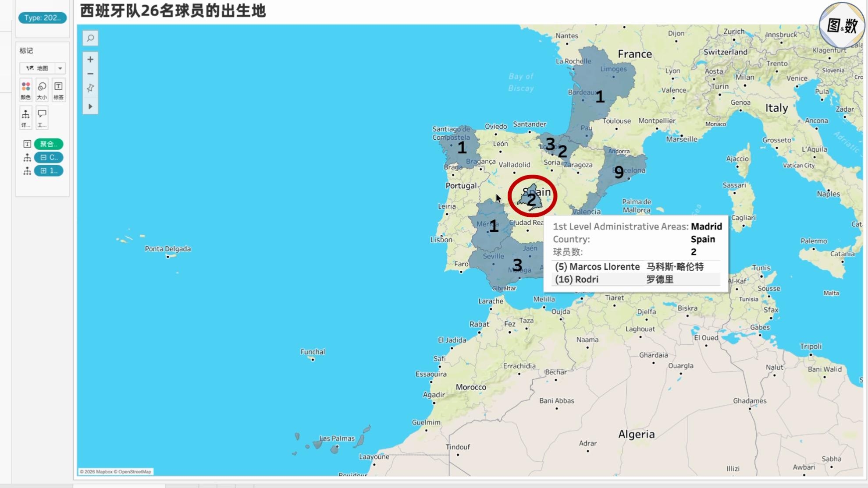The height and width of the screenshot is (488, 868).
Task: Open the 标签 label card
Action: pos(58,90)
